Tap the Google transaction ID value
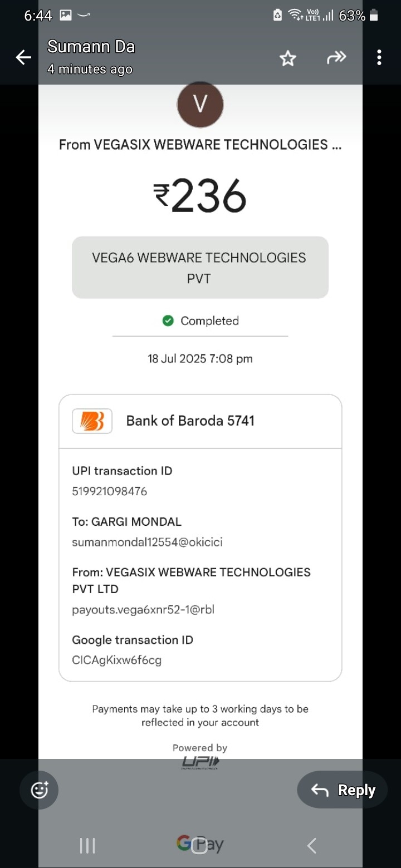Screen dimensions: 401x868 tap(116, 660)
